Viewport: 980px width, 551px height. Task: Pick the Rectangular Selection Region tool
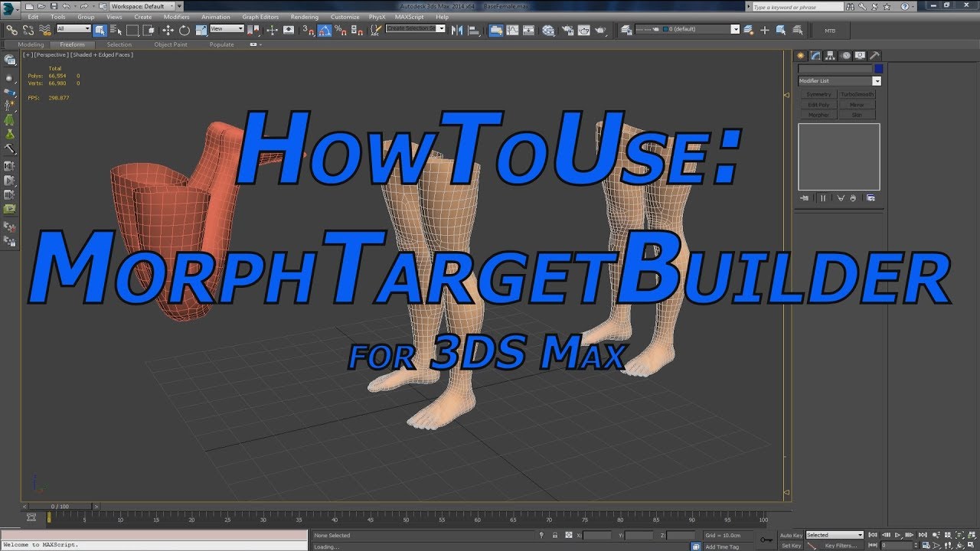(x=132, y=30)
